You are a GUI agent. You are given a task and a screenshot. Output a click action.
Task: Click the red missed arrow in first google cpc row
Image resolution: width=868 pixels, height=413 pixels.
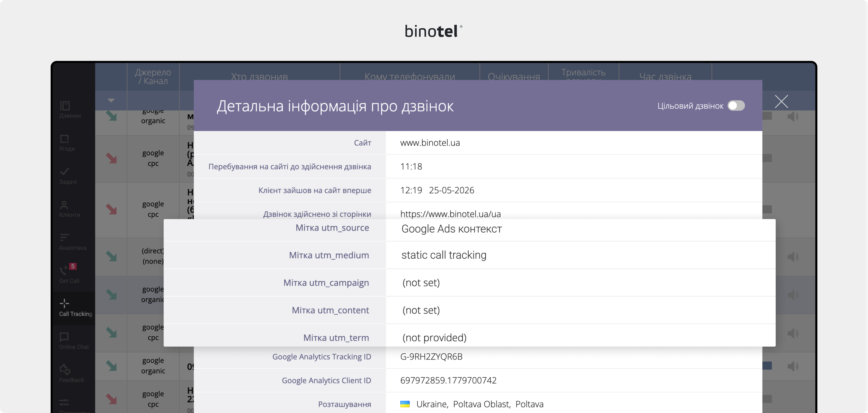point(111,158)
